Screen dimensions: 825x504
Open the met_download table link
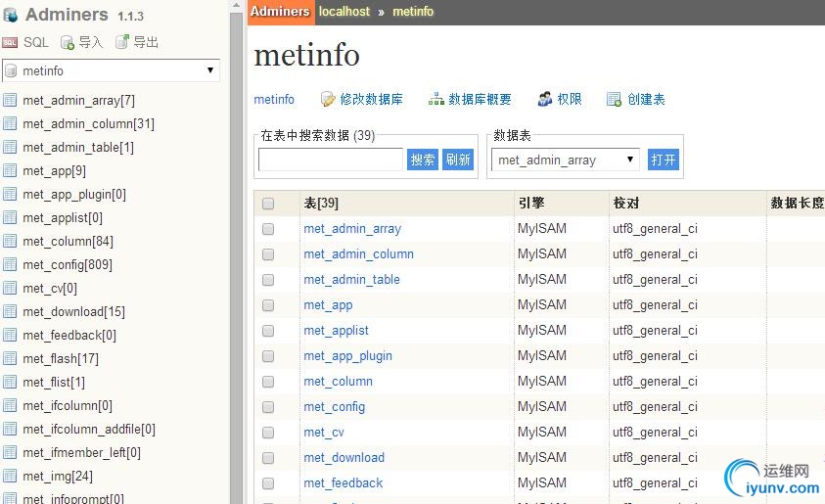344,458
